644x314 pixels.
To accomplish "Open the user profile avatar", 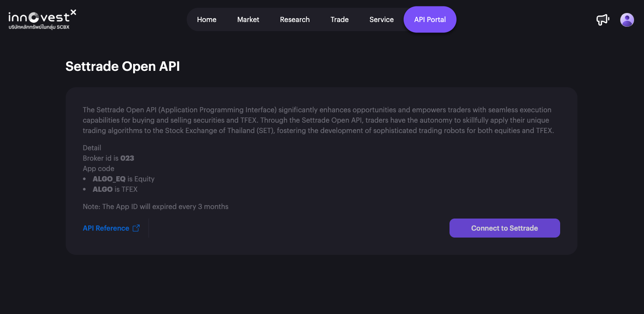I will pyautogui.click(x=627, y=20).
